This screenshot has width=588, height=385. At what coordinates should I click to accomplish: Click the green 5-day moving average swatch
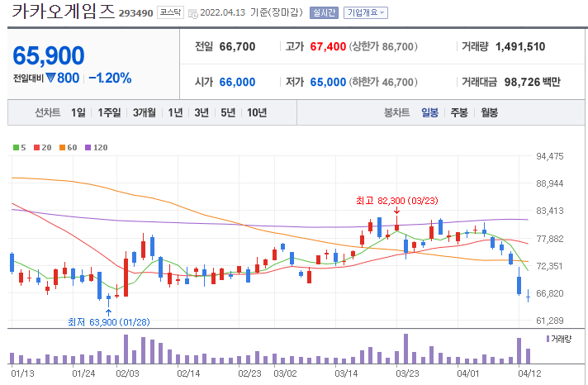(x=16, y=147)
